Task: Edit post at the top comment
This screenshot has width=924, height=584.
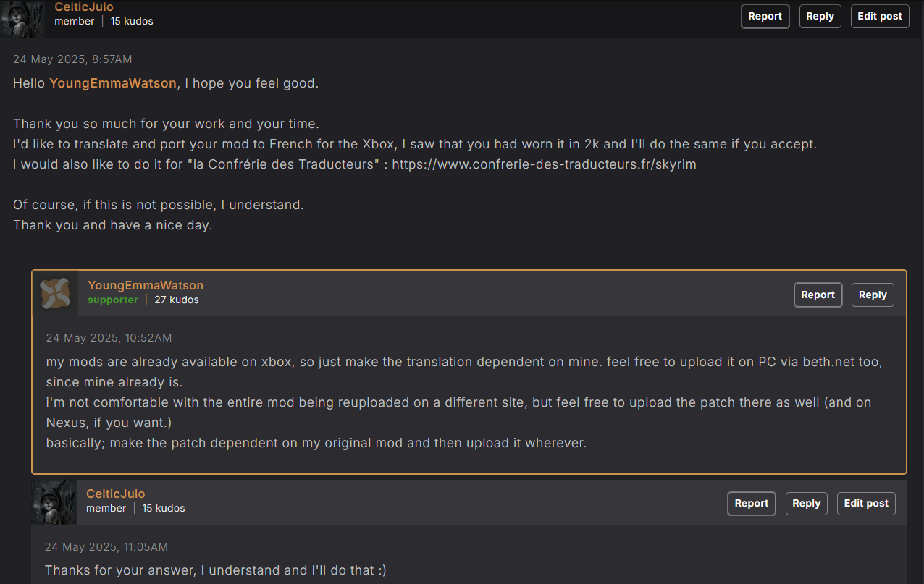Action: [x=880, y=16]
